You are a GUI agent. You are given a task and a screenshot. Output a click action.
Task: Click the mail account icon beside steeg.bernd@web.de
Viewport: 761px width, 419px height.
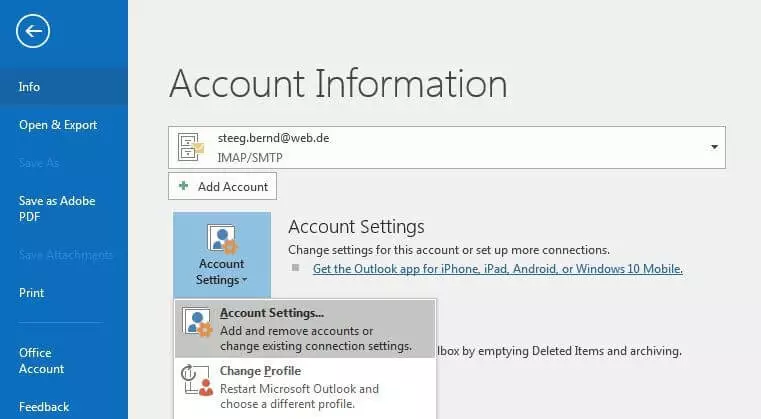point(192,147)
